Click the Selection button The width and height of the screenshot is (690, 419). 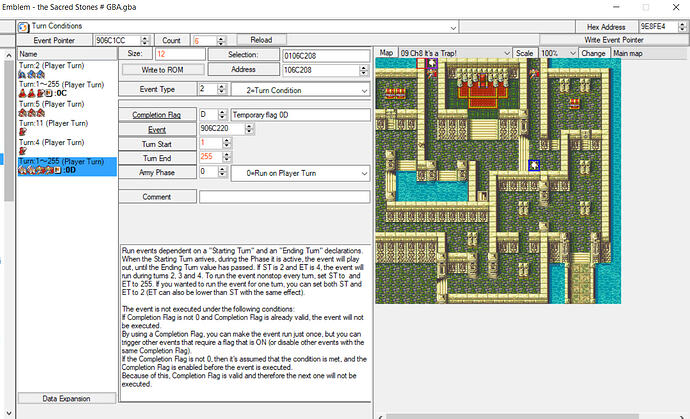pyautogui.click(x=243, y=55)
